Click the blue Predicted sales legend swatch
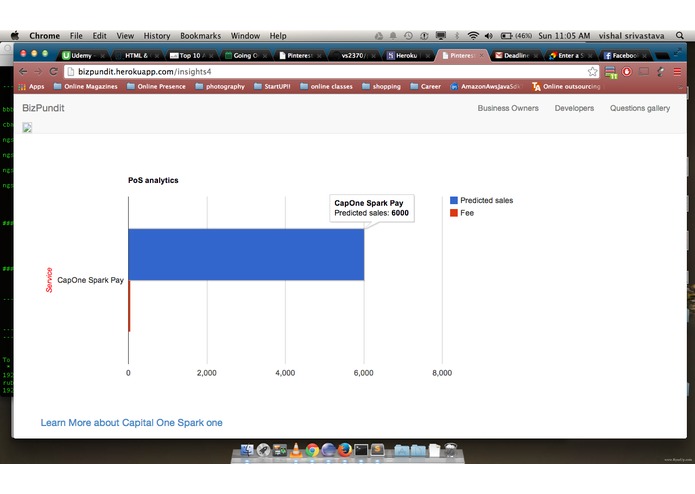Screen dimensions: 695x494 [453, 200]
